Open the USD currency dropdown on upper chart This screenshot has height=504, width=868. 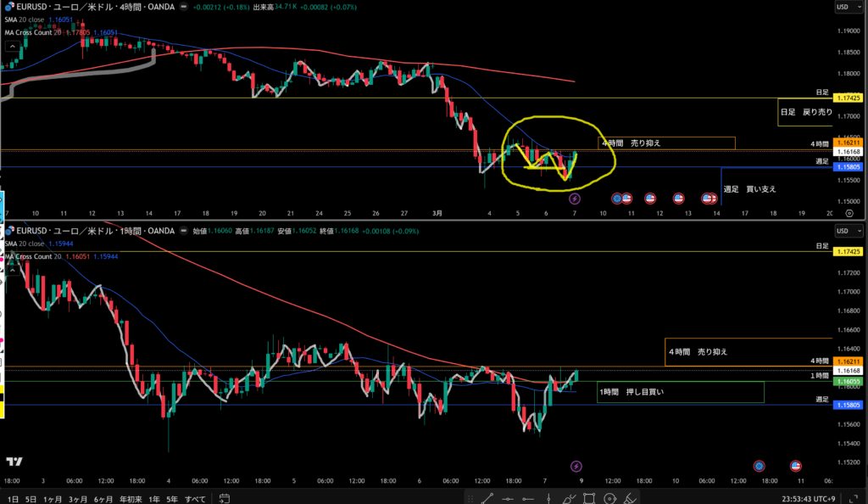[843, 7]
